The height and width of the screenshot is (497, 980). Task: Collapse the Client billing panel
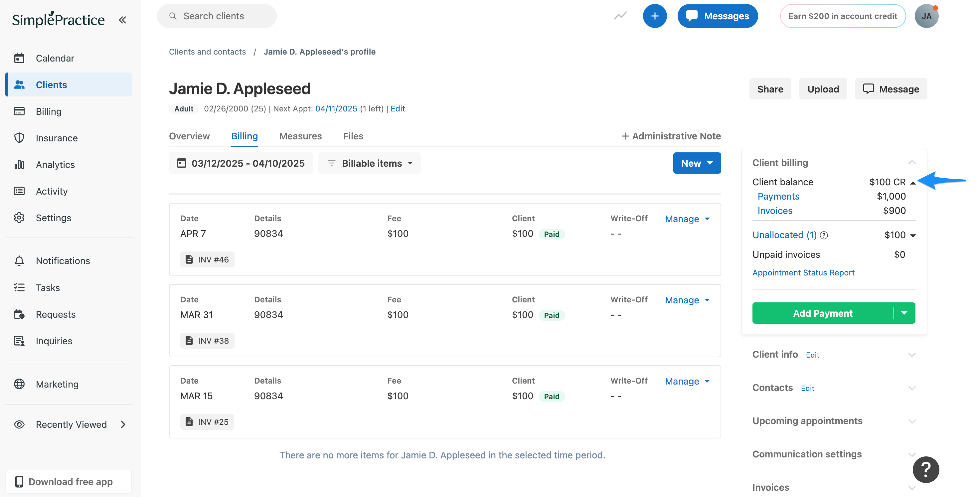coord(912,162)
